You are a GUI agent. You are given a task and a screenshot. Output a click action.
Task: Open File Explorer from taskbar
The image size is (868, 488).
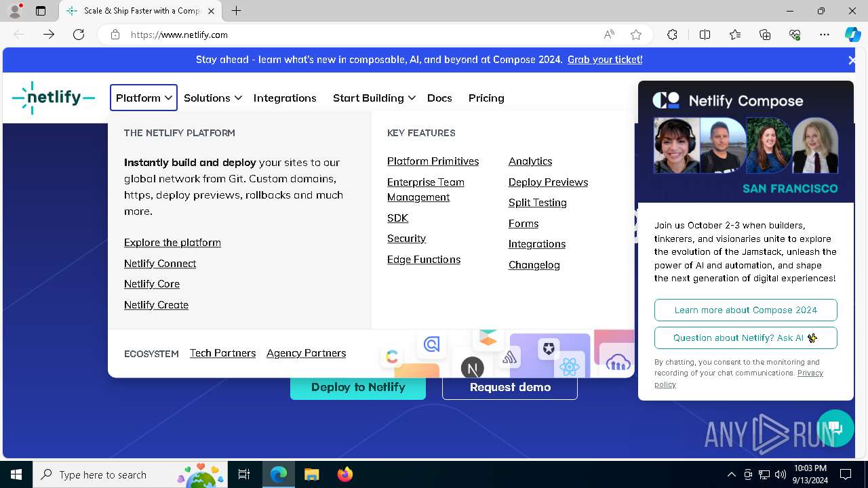[311, 474]
